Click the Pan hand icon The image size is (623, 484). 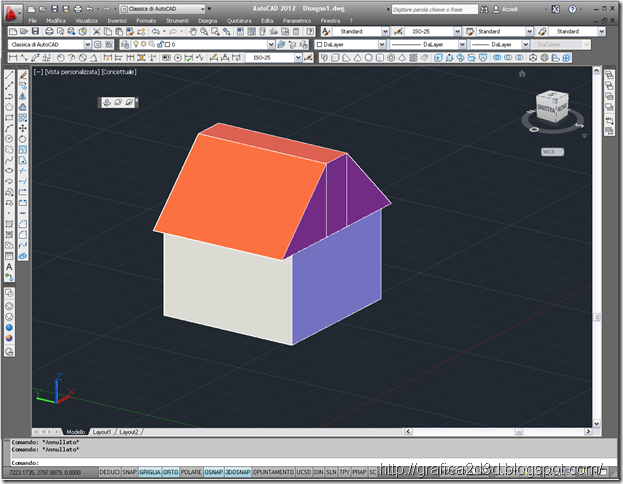point(193,31)
